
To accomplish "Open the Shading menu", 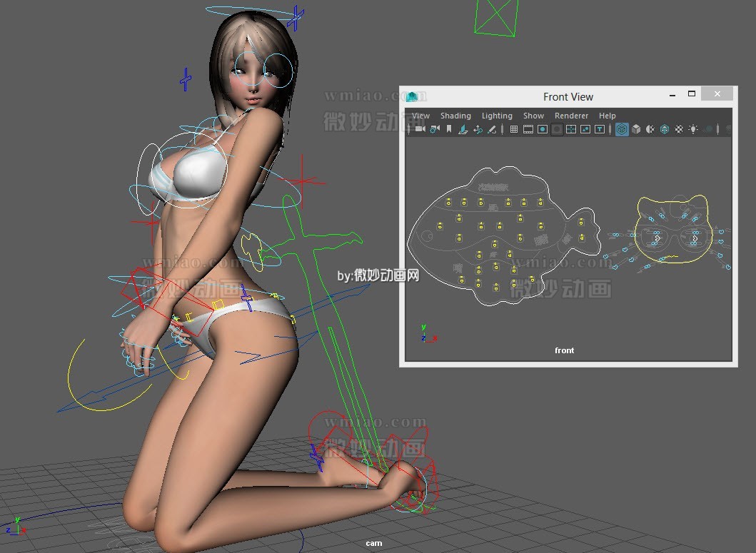I will click(x=455, y=115).
